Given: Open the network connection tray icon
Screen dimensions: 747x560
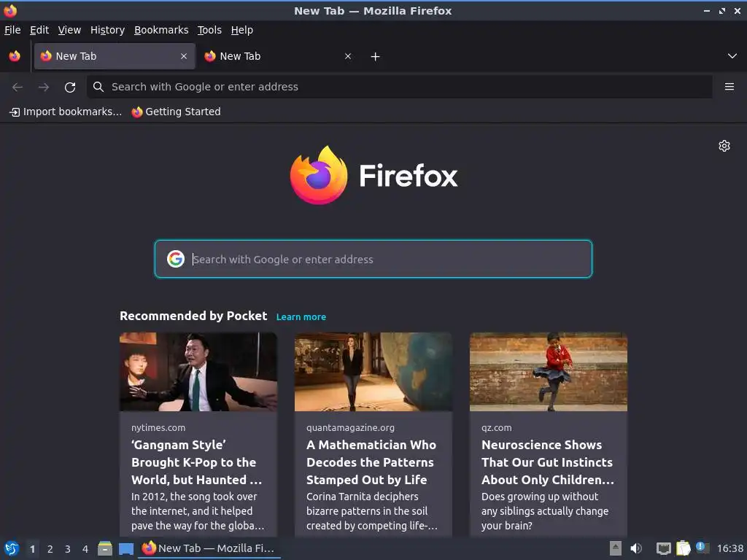Looking at the screenshot, I should pyautogui.click(x=663, y=548).
